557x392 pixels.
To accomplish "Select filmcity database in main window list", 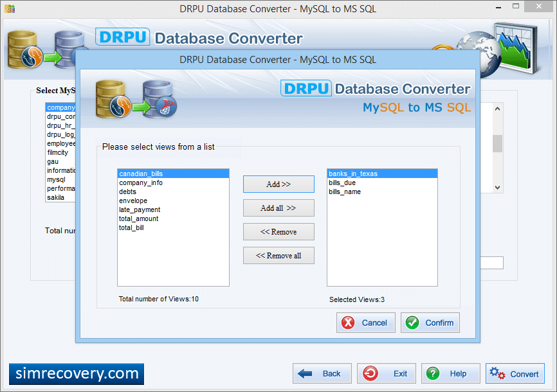I will pyautogui.click(x=60, y=152).
